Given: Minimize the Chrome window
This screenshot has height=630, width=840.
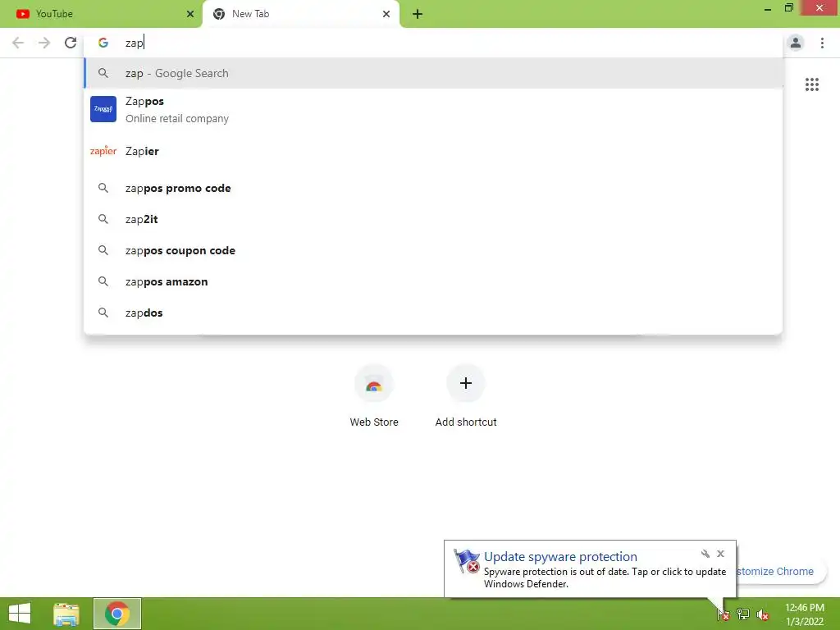Looking at the screenshot, I should click(x=767, y=8).
